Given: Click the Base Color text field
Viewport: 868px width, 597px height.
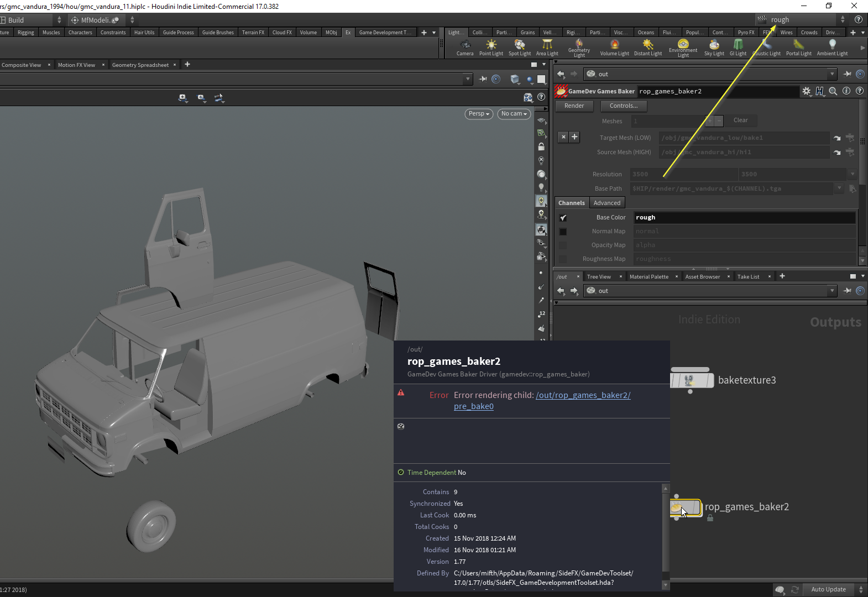Looking at the screenshot, I should [x=744, y=218].
